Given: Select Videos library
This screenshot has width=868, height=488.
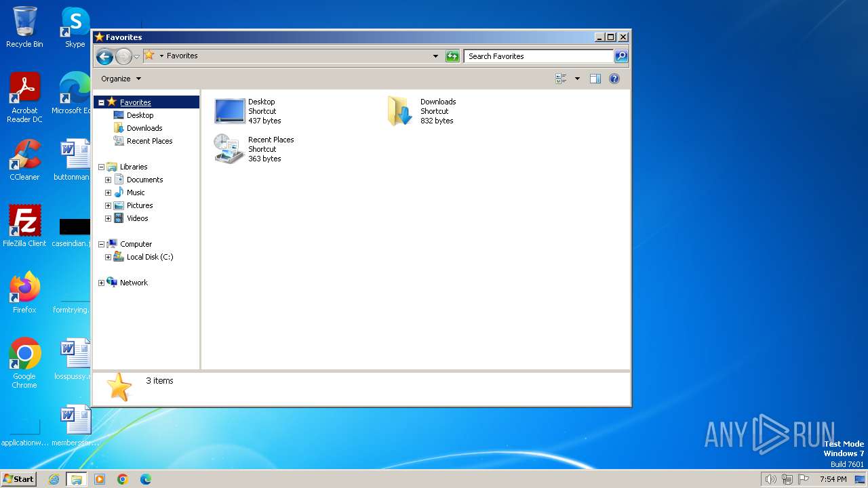Looking at the screenshot, I should pyautogui.click(x=137, y=218).
